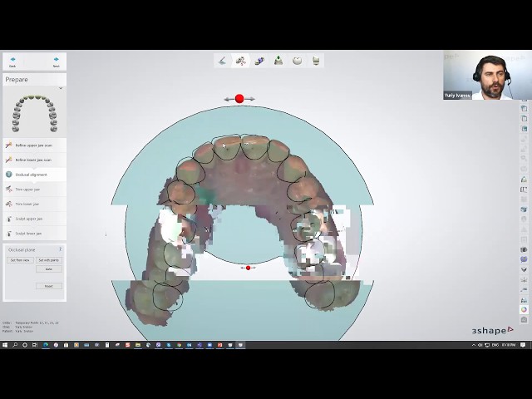The image size is (532, 399).
Task: Click second clipboard-style icon in right toolbar
Action: (x=524, y=119)
